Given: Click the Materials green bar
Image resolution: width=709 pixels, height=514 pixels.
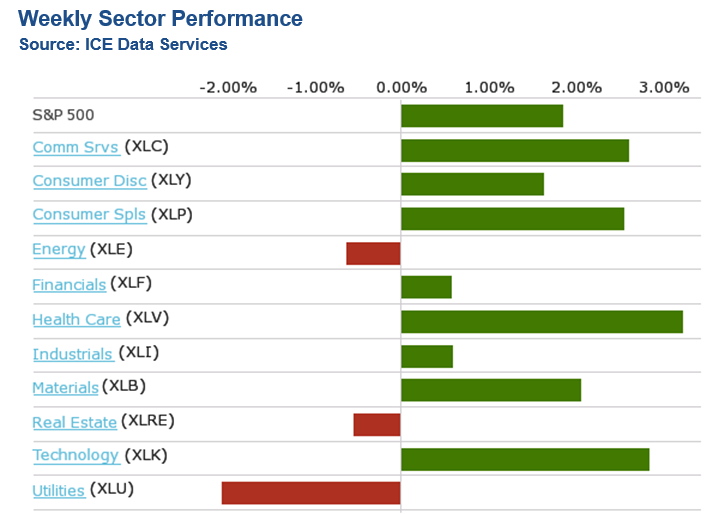Looking at the screenshot, I should click(x=490, y=390).
